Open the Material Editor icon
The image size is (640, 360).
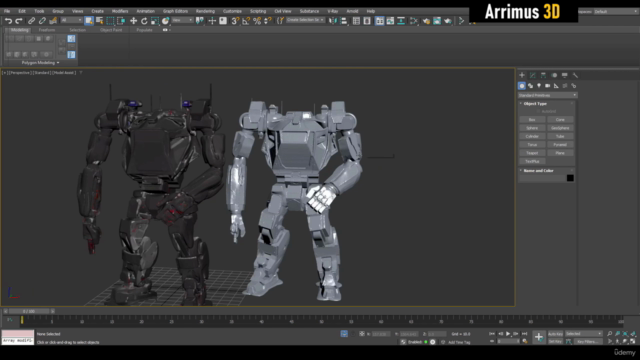(x=414, y=21)
